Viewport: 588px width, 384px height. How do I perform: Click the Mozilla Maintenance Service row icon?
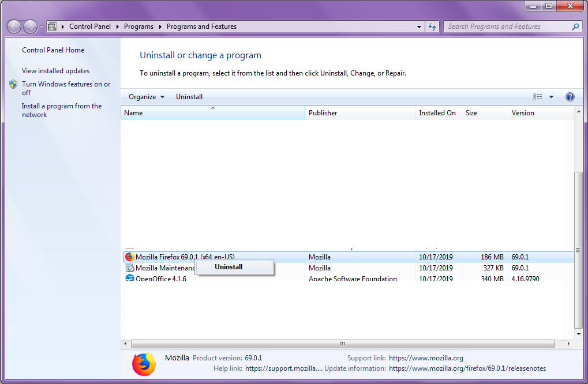129,268
